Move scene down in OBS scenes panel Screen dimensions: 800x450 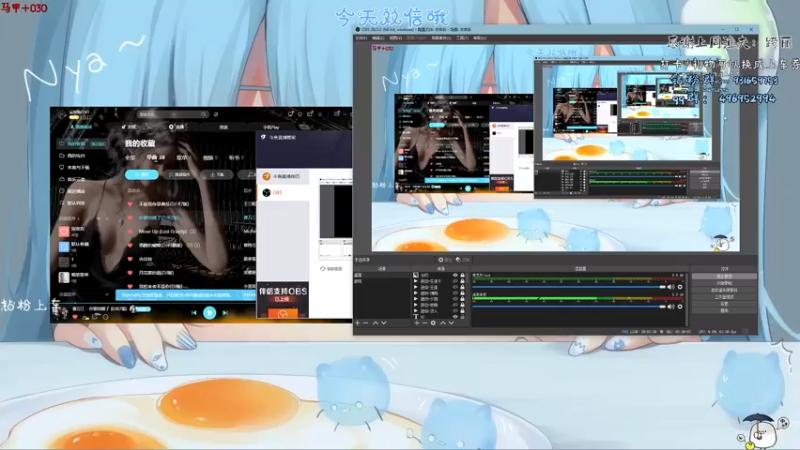pos(384,323)
